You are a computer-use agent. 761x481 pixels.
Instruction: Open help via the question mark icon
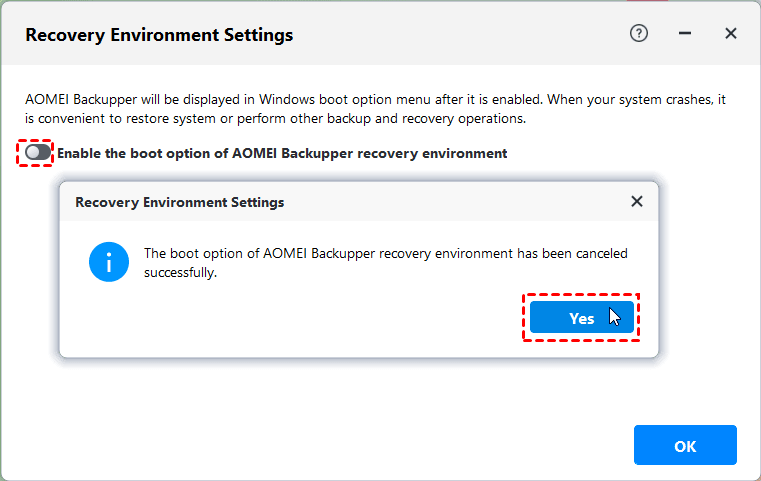(639, 34)
